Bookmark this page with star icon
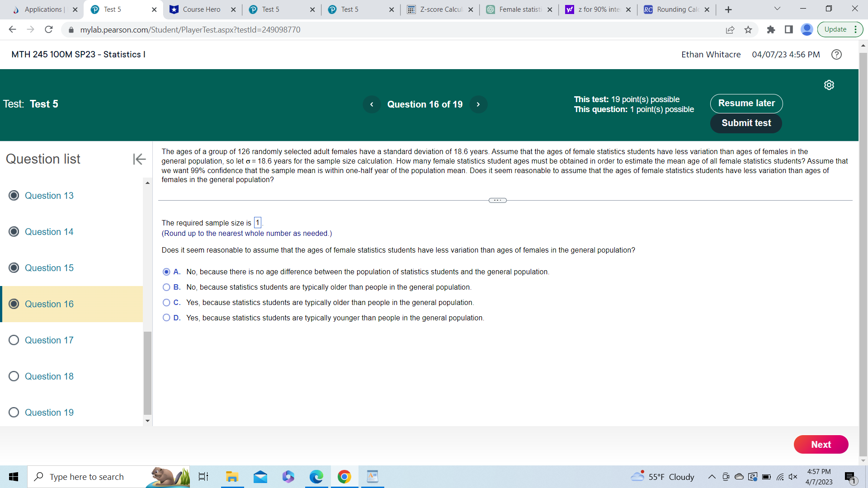 [x=748, y=30]
